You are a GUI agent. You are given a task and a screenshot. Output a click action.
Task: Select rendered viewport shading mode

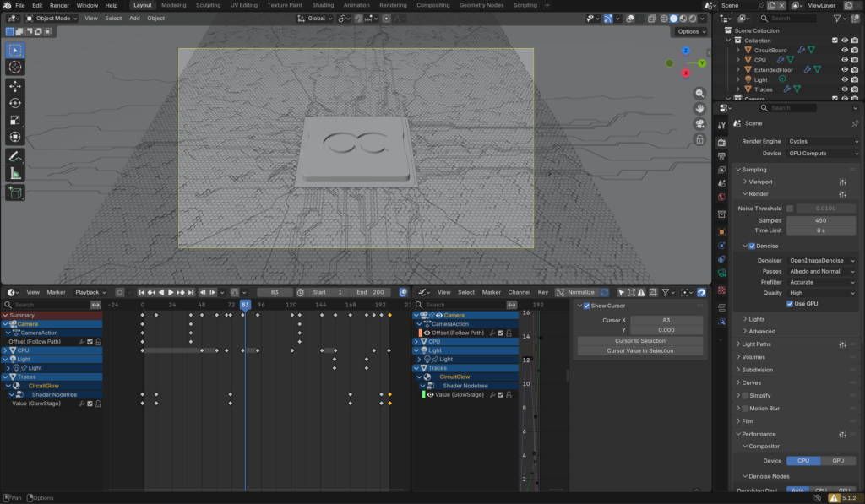[693, 19]
